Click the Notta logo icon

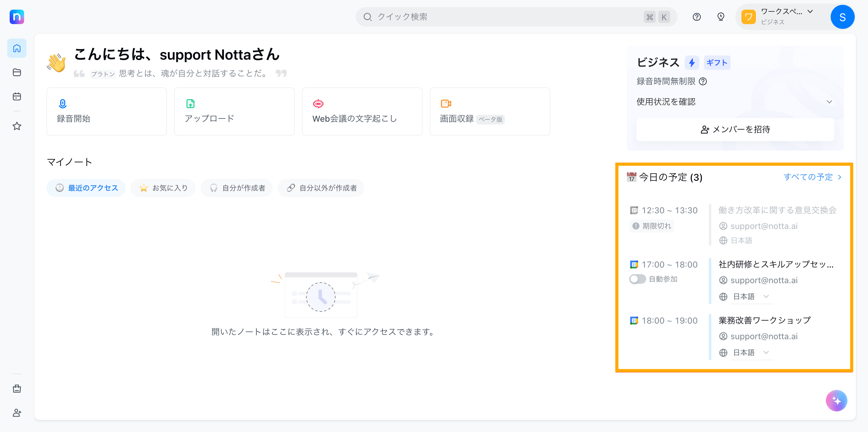(17, 17)
